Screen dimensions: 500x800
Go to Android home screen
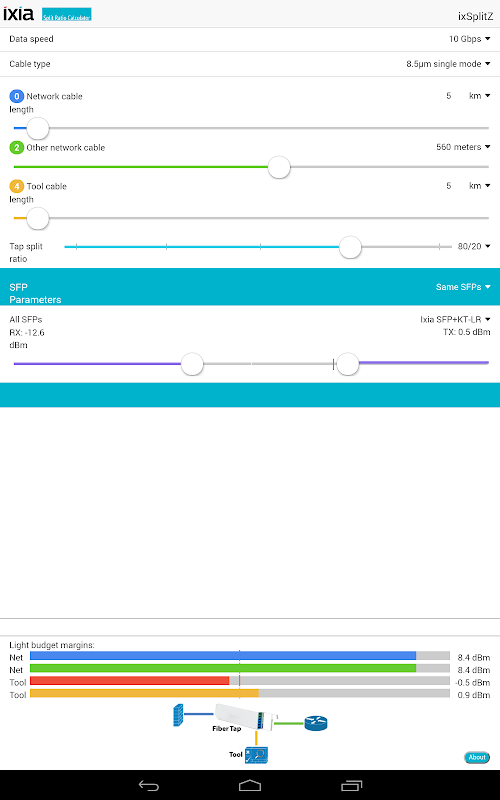(x=250, y=786)
